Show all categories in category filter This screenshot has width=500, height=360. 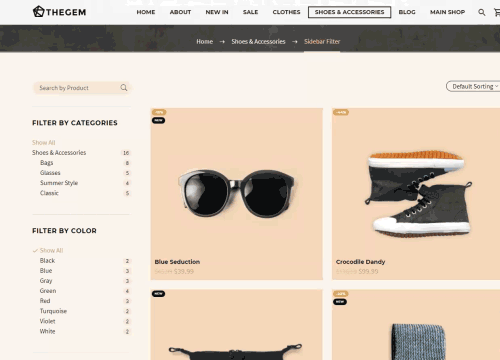point(44,142)
